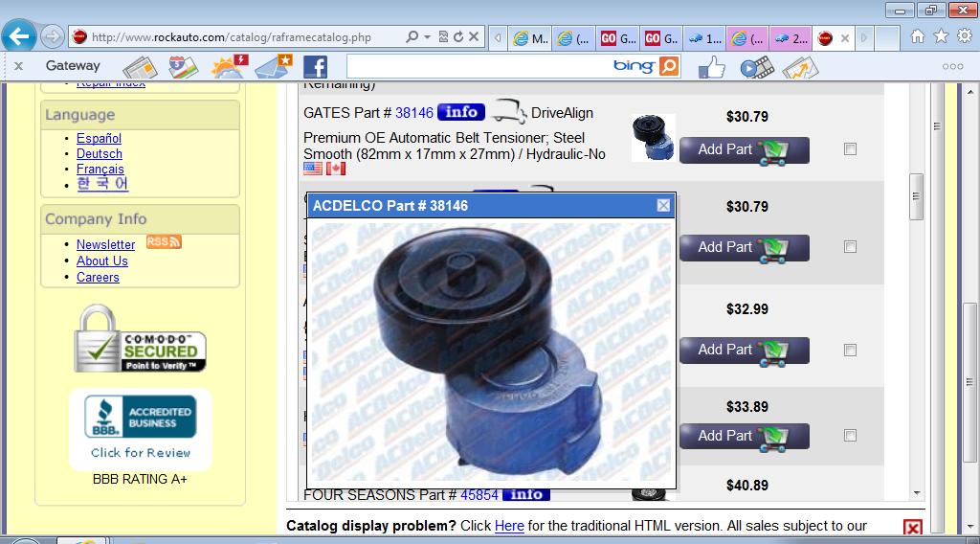Open the Gateway toolbar maps icon
The height and width of the screenshot is (544, 980).
[183, 67]
